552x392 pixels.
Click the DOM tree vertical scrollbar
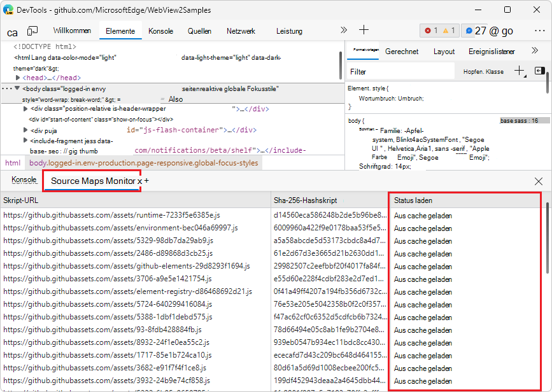pos(341,66)
